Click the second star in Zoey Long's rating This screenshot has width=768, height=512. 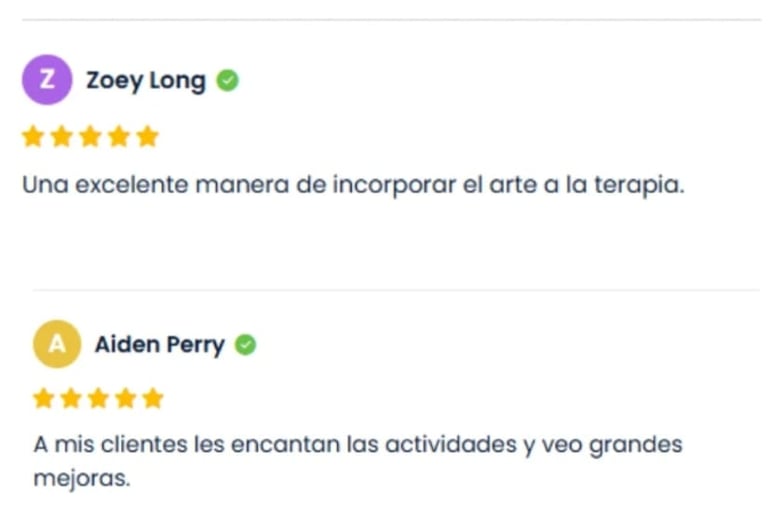pos(62,136)
